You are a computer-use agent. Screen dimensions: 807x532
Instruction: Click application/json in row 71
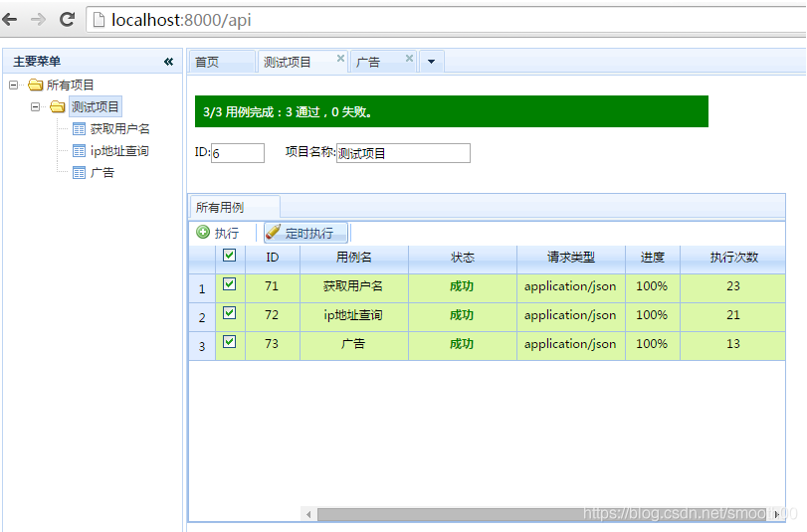(x=570, y=286)
